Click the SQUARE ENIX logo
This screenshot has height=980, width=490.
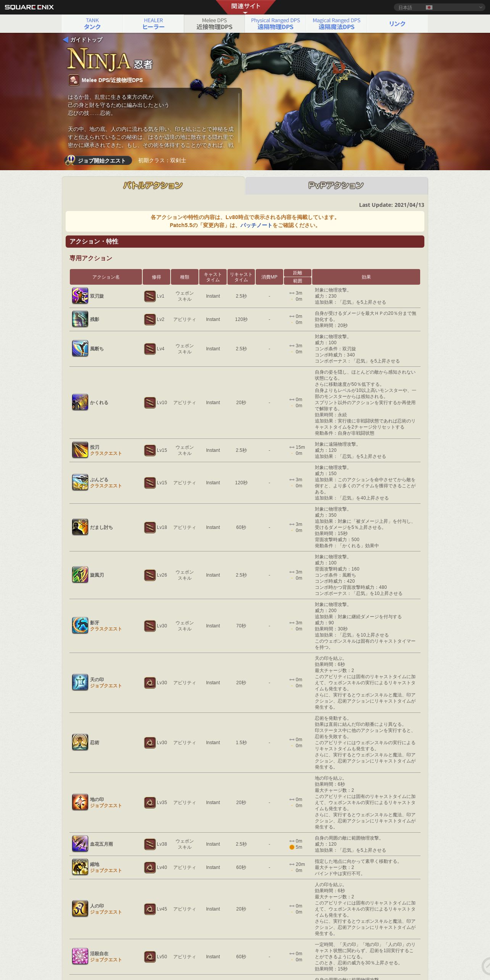pyautogui.click(x=29, y=7)
